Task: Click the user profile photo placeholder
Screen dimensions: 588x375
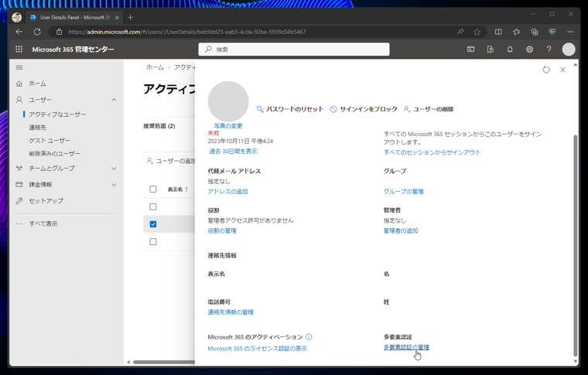Action: [x=228, y=101]
